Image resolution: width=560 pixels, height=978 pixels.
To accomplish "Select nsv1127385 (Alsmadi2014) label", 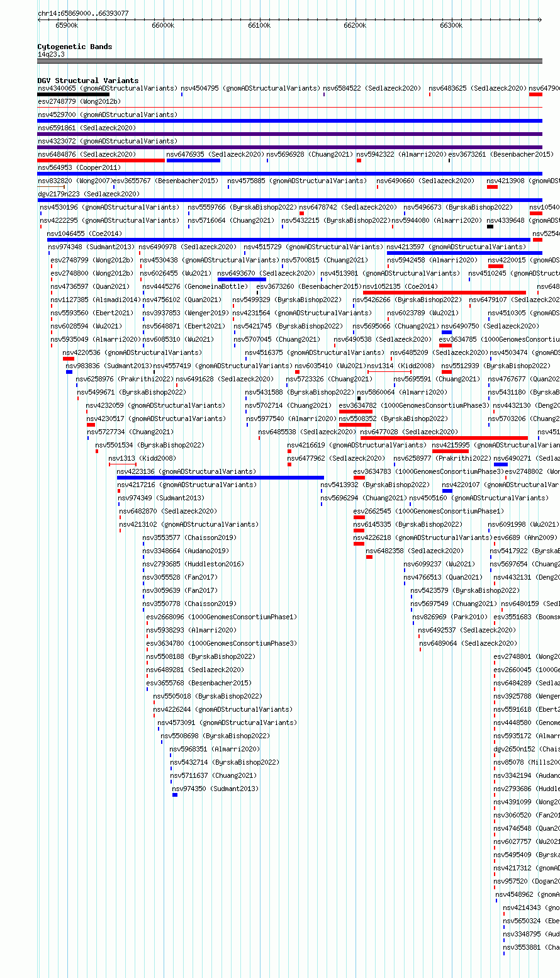I will 96,300.
